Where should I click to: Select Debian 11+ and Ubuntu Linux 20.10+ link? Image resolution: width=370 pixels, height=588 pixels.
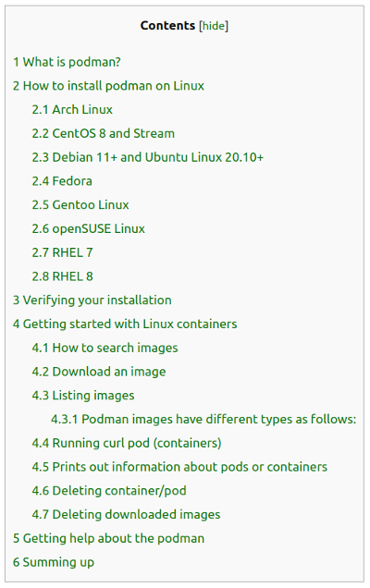tap(148, 157)
